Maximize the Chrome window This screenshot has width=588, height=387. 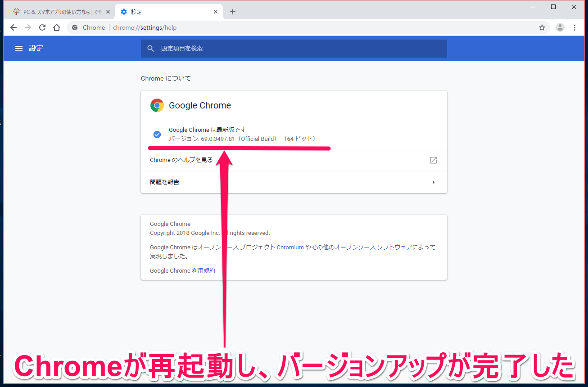point(553,7)
